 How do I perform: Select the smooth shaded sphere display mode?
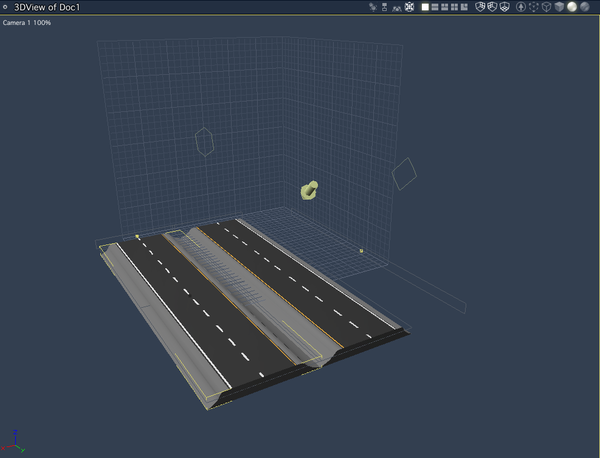click(x=572, y=7)
